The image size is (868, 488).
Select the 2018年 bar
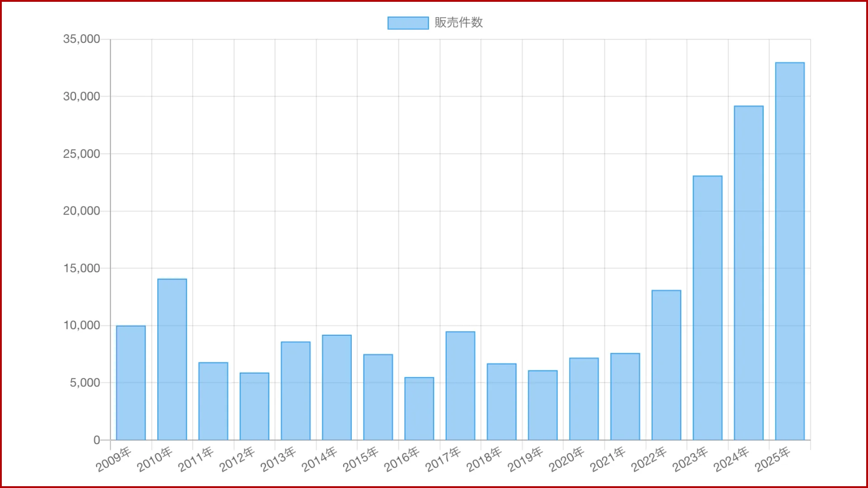click(x=501, y=402)
